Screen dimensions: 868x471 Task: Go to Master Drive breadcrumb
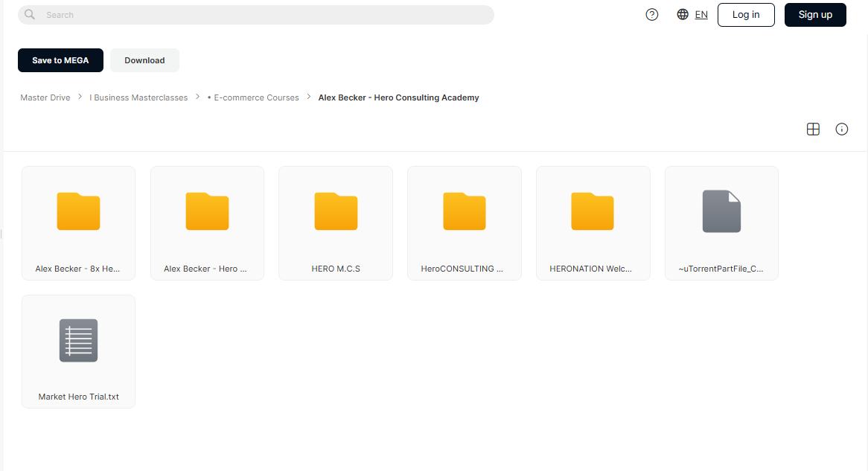click(45, 97)
